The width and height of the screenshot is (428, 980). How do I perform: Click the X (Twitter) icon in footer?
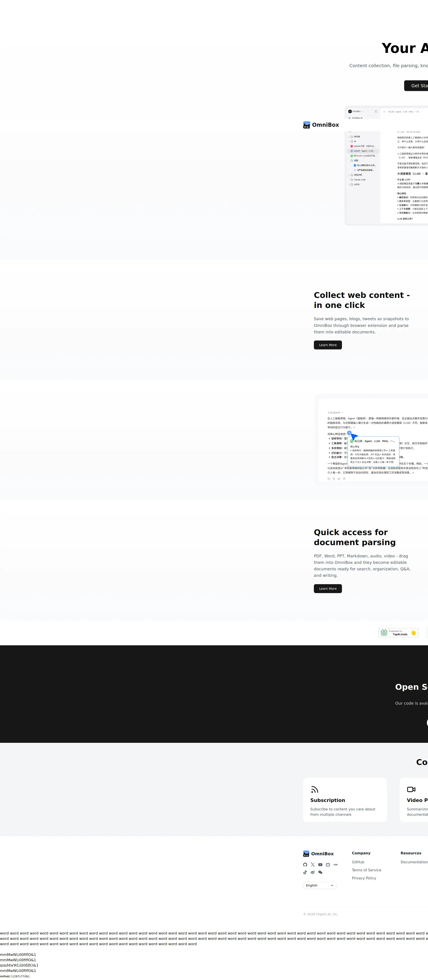click(313, 865)
